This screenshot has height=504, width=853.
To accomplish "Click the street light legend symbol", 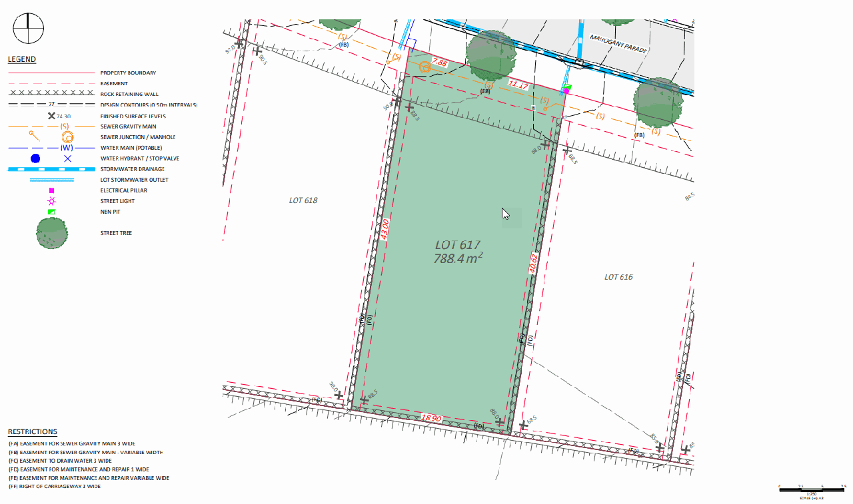I will [x=51, y=201].
